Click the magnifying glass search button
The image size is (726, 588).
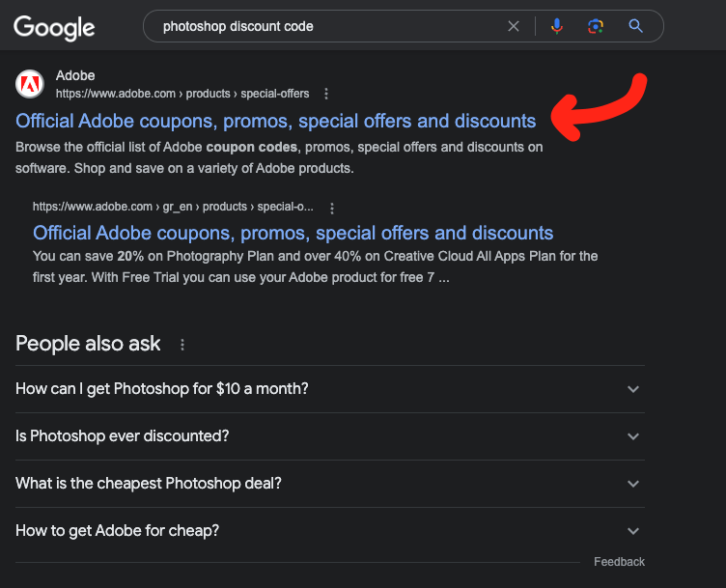[635, 26]
